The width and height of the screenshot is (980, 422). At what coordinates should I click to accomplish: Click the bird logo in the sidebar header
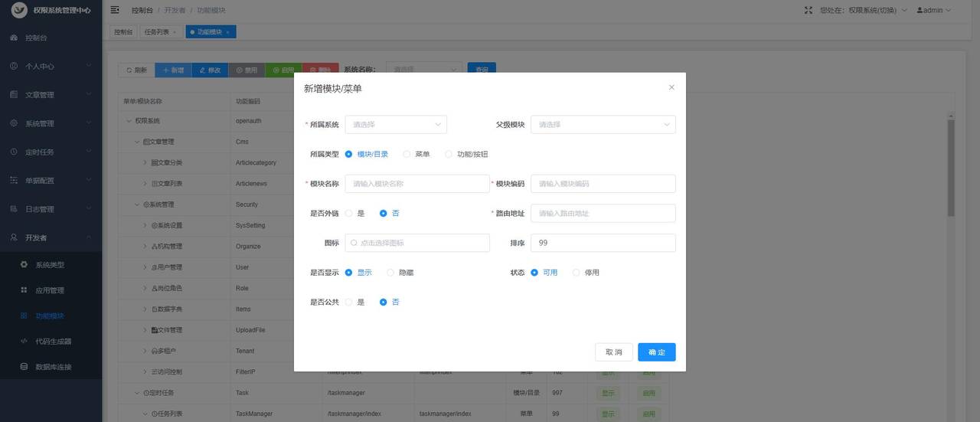pyautogui.click(x=19, y=10)
